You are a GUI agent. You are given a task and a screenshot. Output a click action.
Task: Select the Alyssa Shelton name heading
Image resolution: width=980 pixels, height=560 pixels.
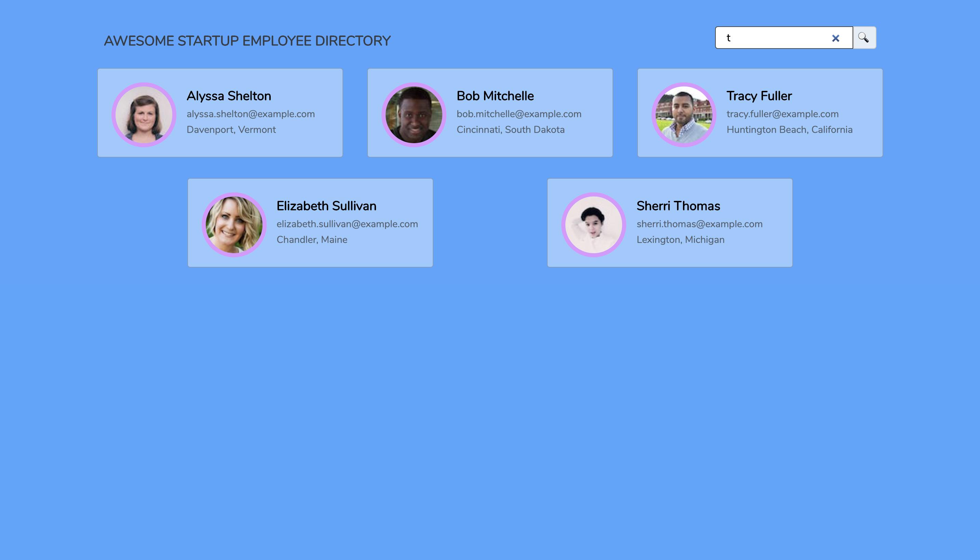pos(229,96)
